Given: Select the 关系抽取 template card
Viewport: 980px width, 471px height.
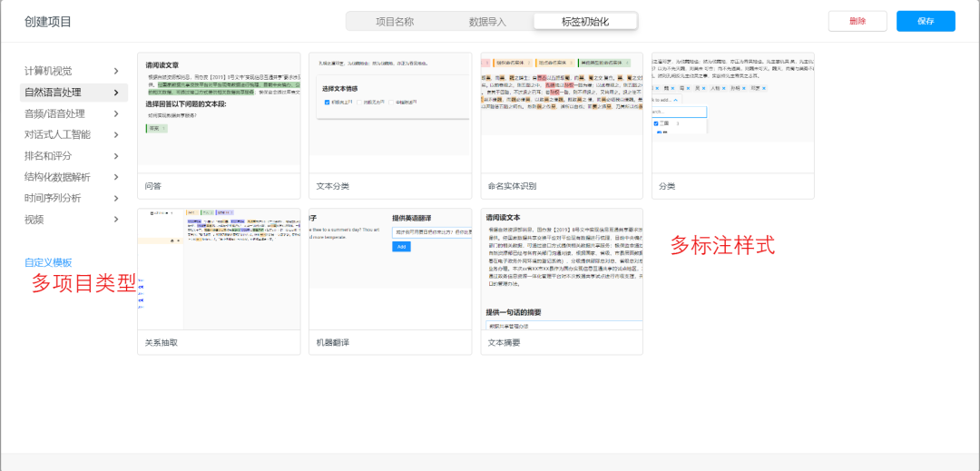Looking at the screenshot, I should (218, 270).
